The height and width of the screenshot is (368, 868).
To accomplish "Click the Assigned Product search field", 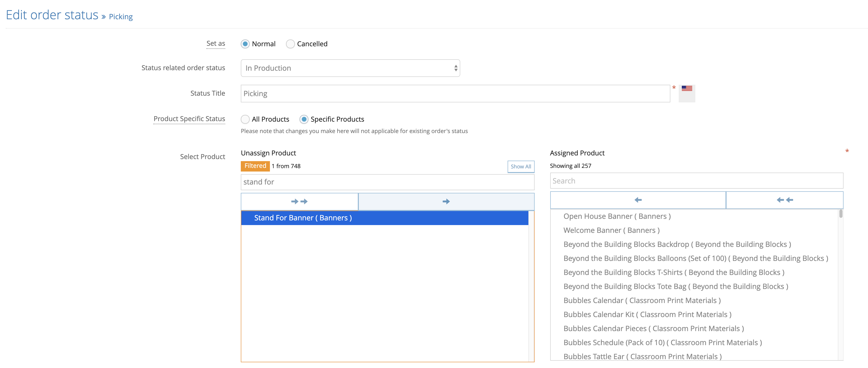I will pos(696,181).
